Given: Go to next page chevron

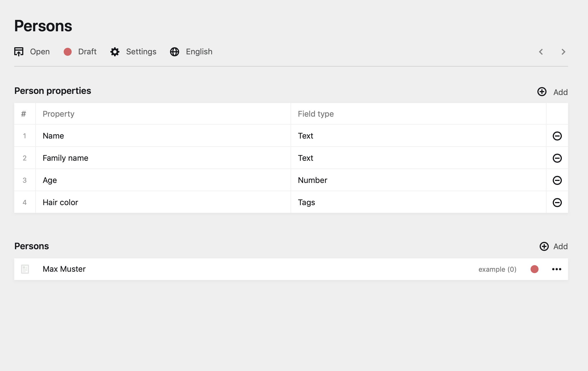Looking at the screenshot, I should coord(563,52).
